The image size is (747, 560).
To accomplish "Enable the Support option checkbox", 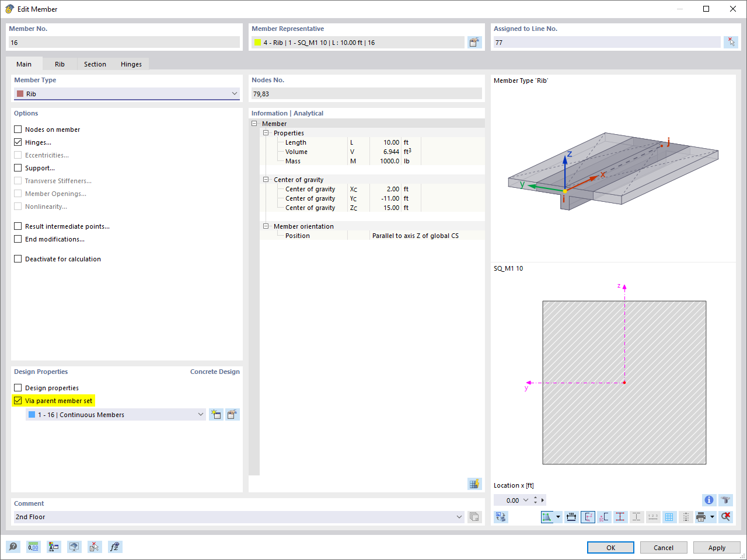I will [18, 168].
